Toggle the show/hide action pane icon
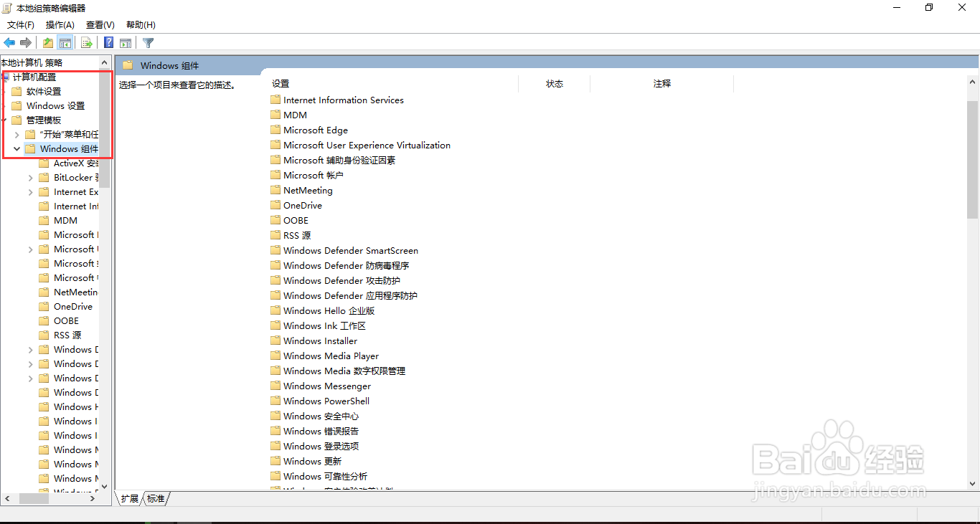 [126, 43]
